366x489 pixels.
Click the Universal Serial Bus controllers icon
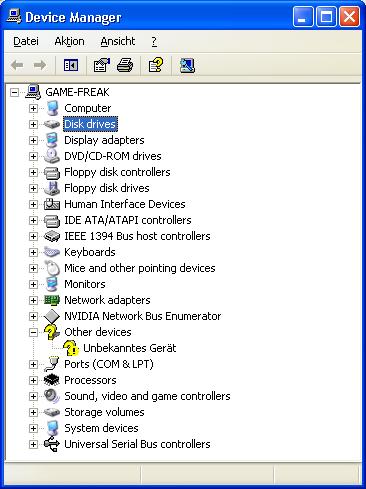pos(52,444)
